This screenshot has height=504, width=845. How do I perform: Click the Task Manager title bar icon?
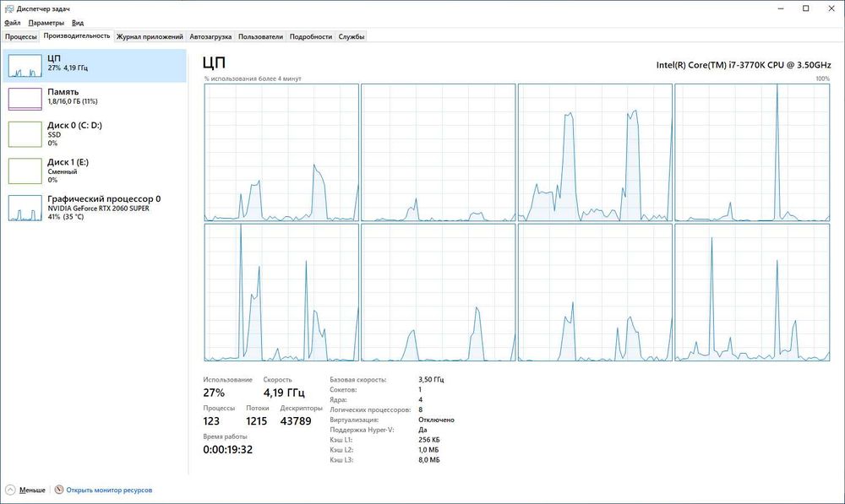click(x=9, y=8)
